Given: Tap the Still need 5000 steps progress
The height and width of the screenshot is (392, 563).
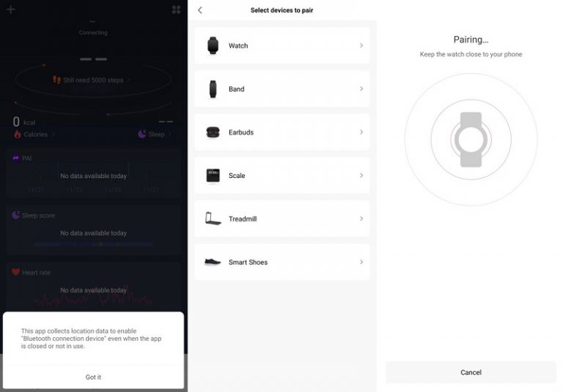Looking at the screenshot, I should [x=92, y=80].
